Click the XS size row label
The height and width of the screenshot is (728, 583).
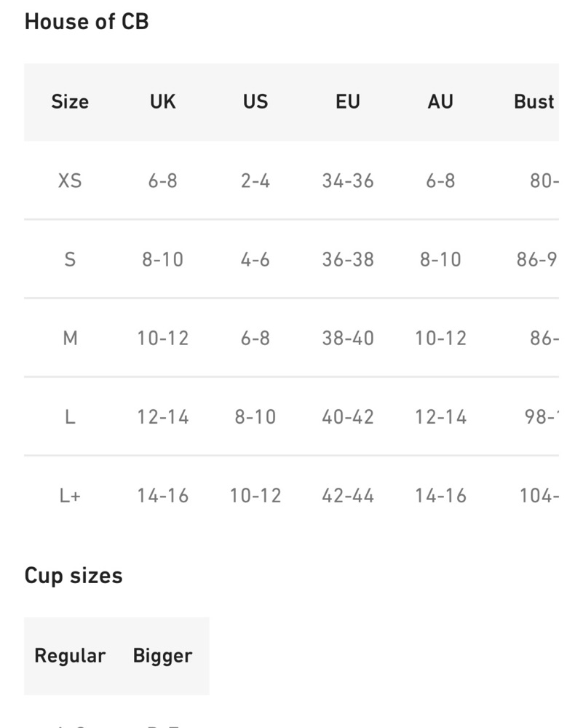point(70,181)
